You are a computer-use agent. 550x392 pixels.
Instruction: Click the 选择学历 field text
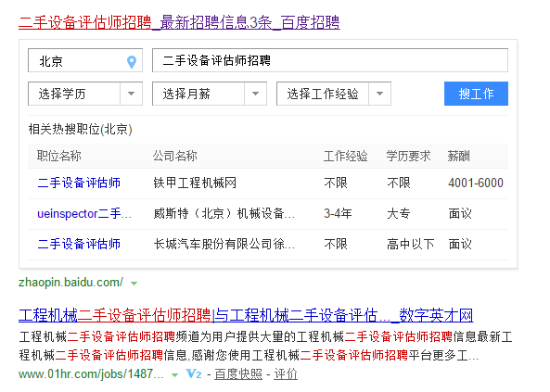click(x=62, y=94)
